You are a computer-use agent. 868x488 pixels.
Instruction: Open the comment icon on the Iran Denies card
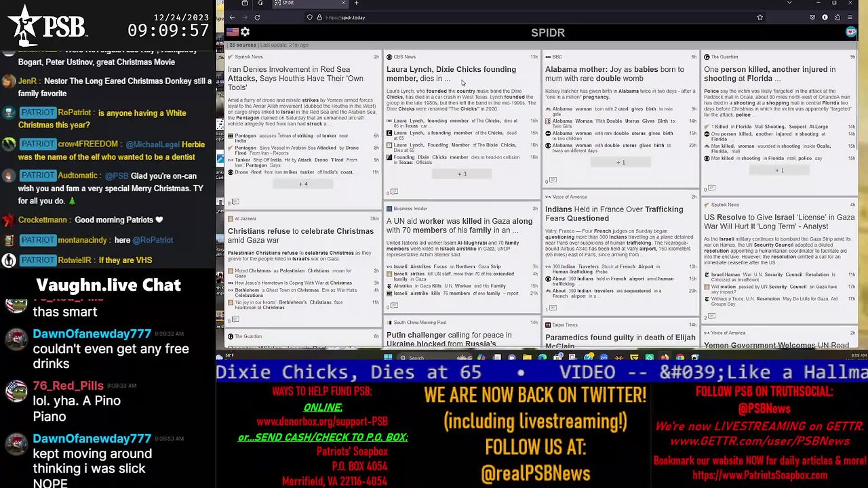pos(235,202)
